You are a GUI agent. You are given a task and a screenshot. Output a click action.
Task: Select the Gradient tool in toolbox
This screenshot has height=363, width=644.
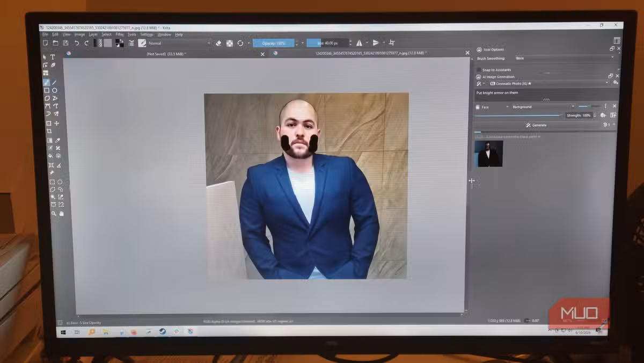[50, 140]
